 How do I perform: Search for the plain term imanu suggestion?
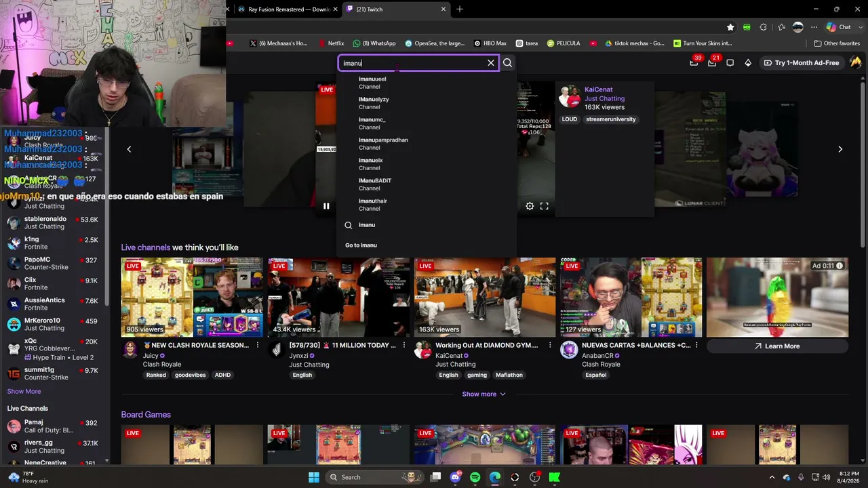[427, 225]
